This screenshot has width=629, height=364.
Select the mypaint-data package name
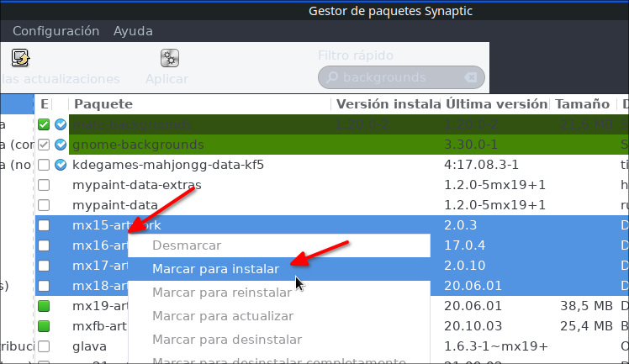pos(115,205)
